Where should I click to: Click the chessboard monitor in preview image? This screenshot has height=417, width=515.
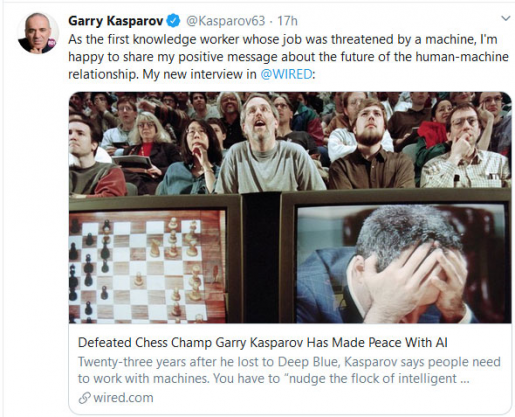click(x=148, y=267)
